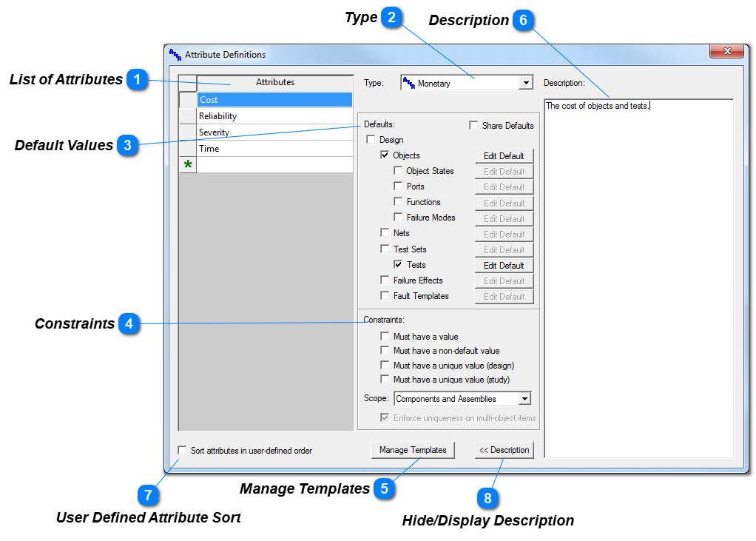Image resolution: width=756 pixels, height=541 pixels.
Task: Check the Test Sets checkbox
Action: (x=385, y=249)
